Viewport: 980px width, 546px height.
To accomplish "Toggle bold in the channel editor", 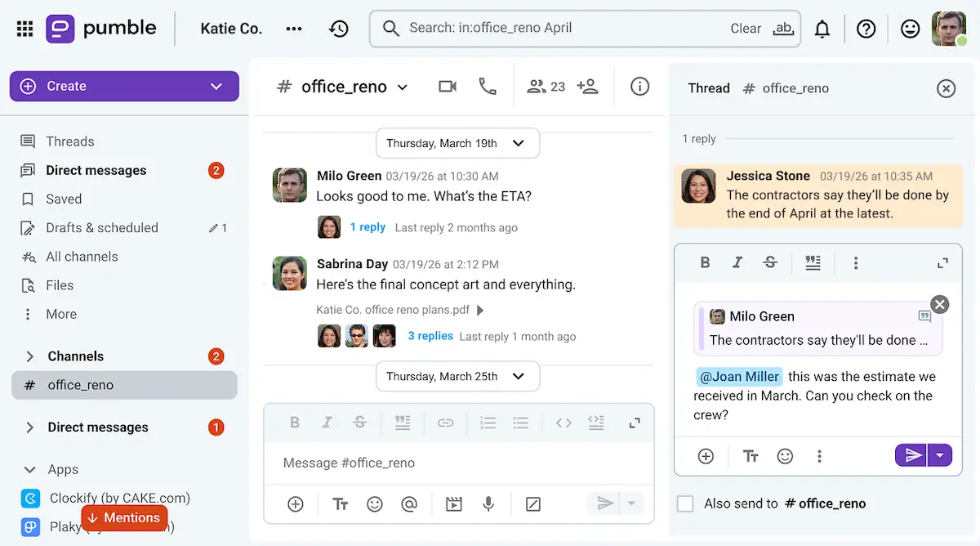I will point(295,423).
